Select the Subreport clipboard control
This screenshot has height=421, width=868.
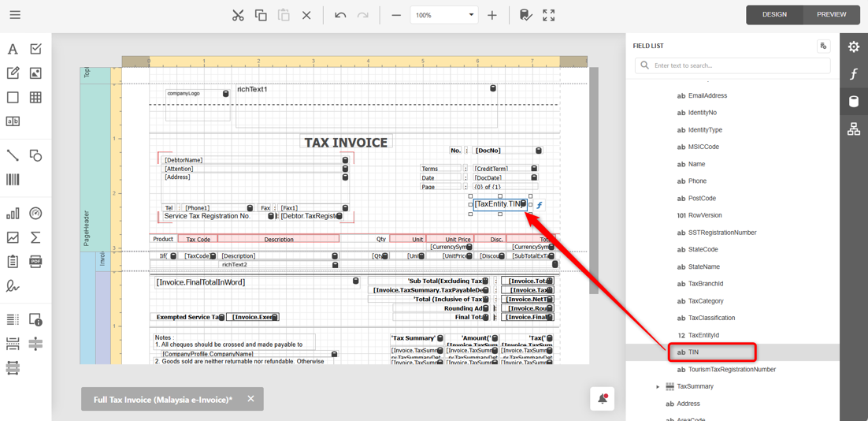12,261
